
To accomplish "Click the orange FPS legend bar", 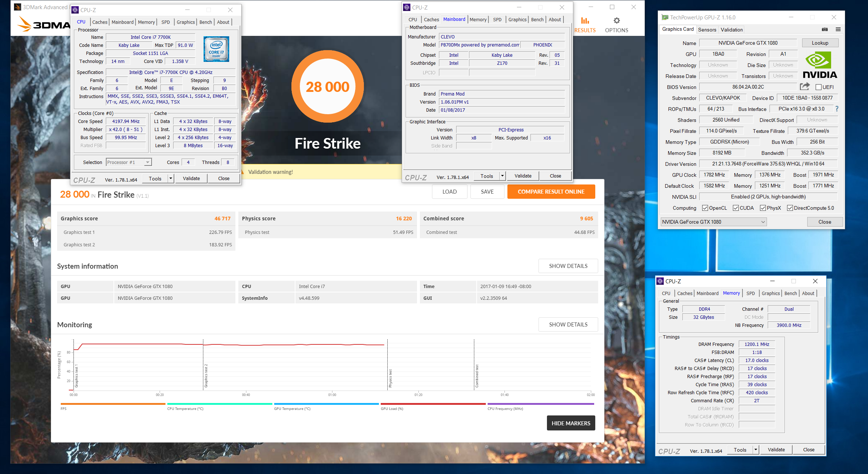I will click(x=113, y=404).
